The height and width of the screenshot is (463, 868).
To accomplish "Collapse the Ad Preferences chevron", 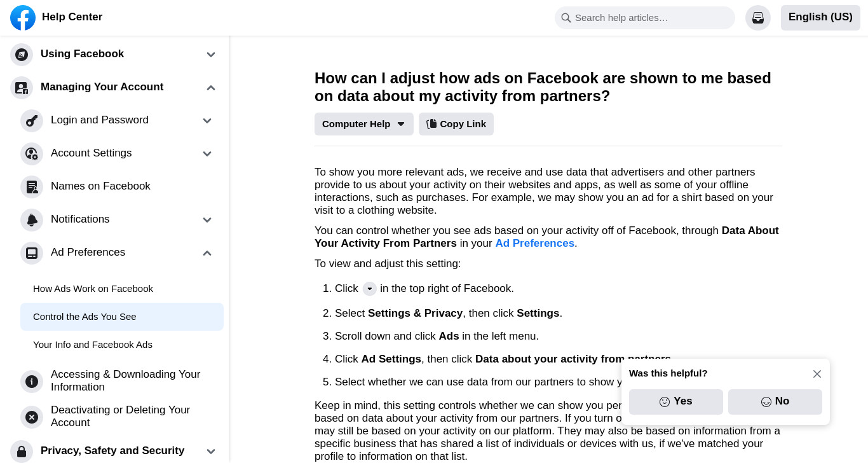I will pyautogui.click(x=207, y=253).
